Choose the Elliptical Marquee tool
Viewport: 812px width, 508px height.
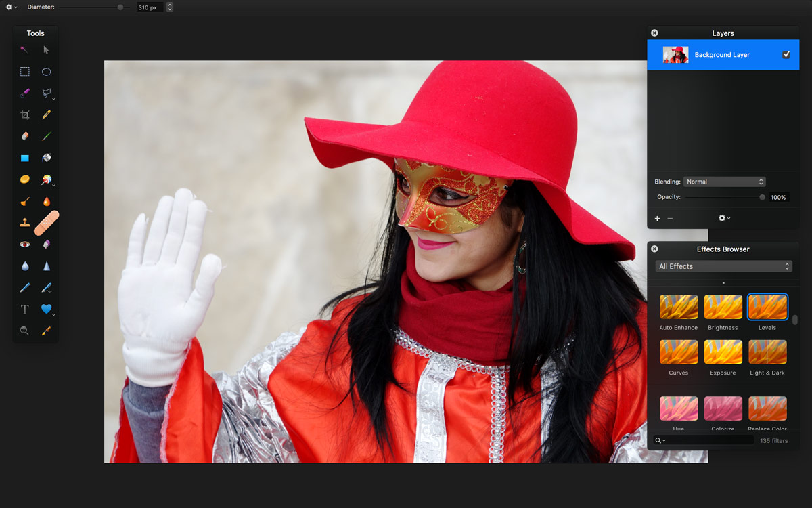47,72
